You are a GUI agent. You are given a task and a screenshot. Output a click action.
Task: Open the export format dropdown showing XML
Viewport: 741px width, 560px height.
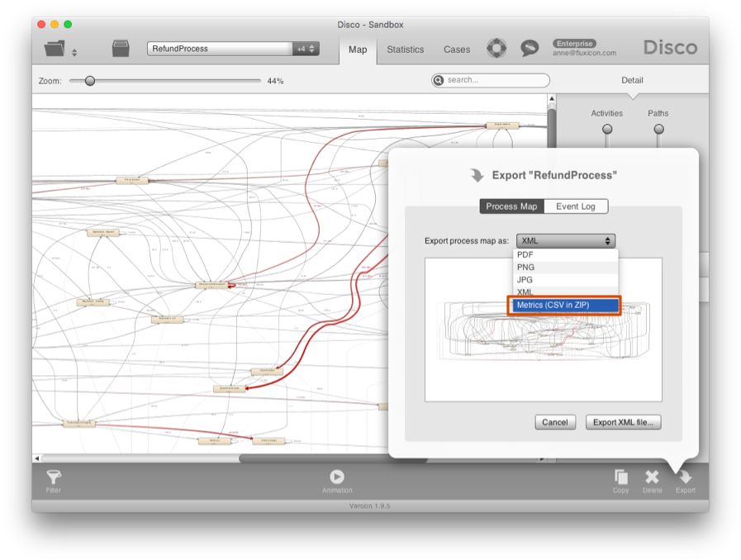click(566, 241)
